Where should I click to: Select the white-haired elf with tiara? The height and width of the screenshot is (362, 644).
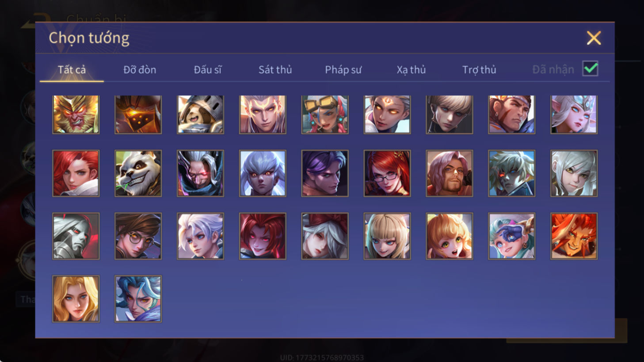pos(574,114)
